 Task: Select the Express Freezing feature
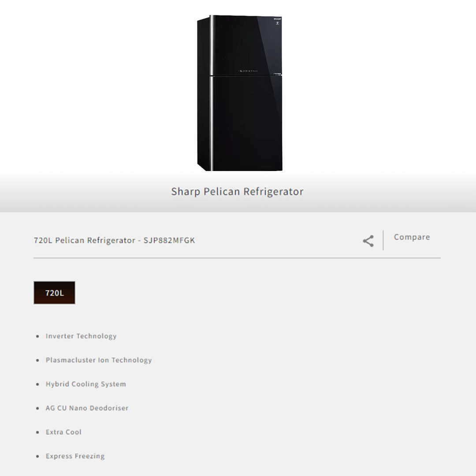75,456
